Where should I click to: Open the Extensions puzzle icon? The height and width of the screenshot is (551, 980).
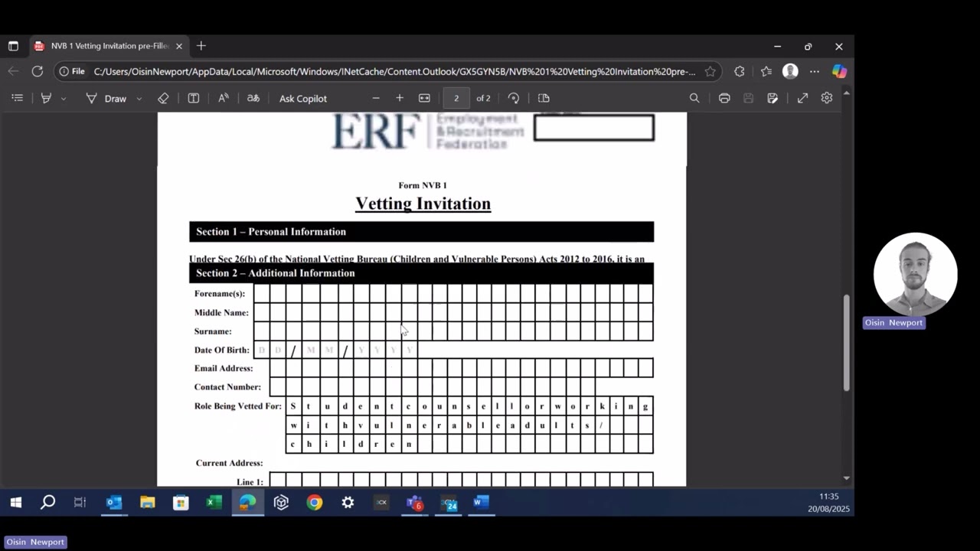[740, 71]
